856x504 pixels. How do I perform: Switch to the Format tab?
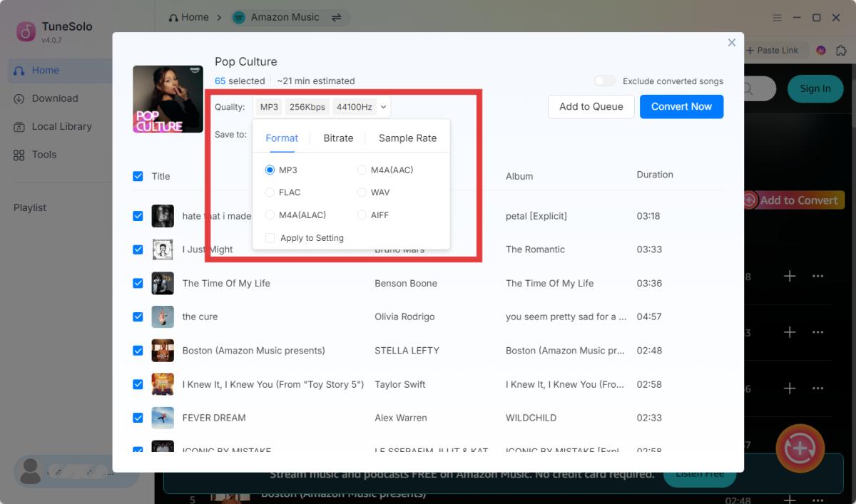pos(282,138)
